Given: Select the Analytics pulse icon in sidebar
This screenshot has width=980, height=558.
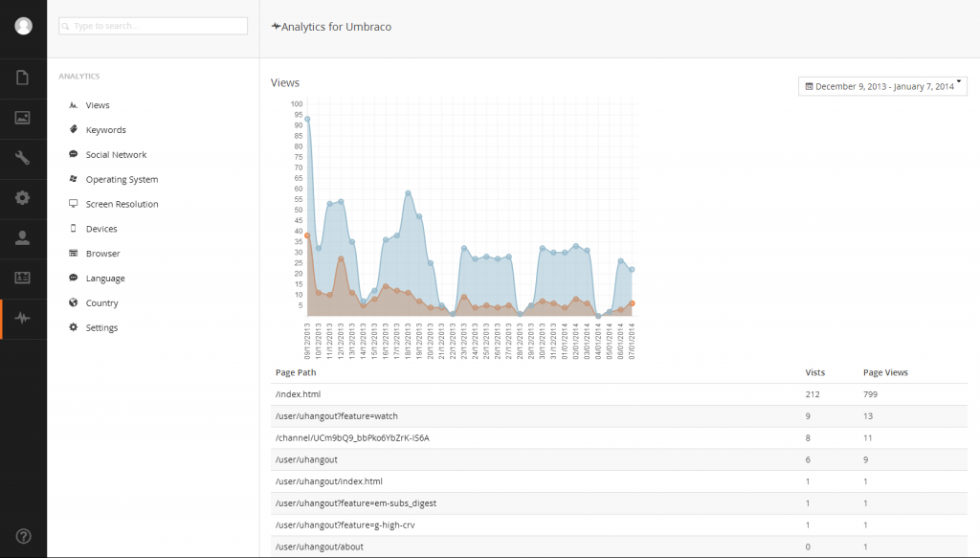Looking at the screenshot, I should coord(23,319).
